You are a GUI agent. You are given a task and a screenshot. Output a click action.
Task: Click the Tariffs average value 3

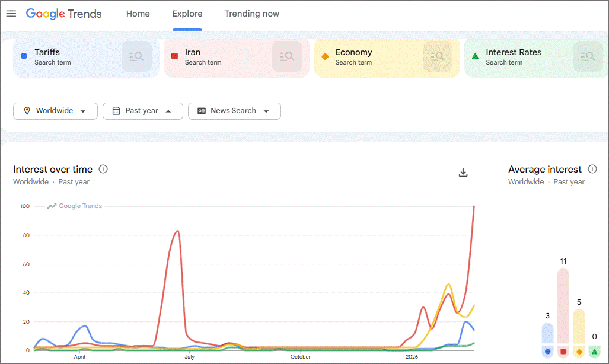[548, 316]
